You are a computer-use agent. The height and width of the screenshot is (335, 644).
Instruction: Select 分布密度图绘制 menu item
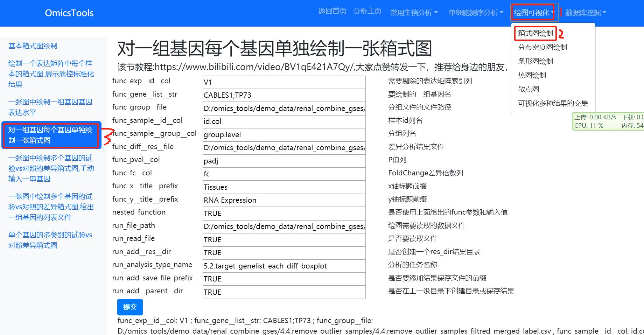(x=542, y=47)
